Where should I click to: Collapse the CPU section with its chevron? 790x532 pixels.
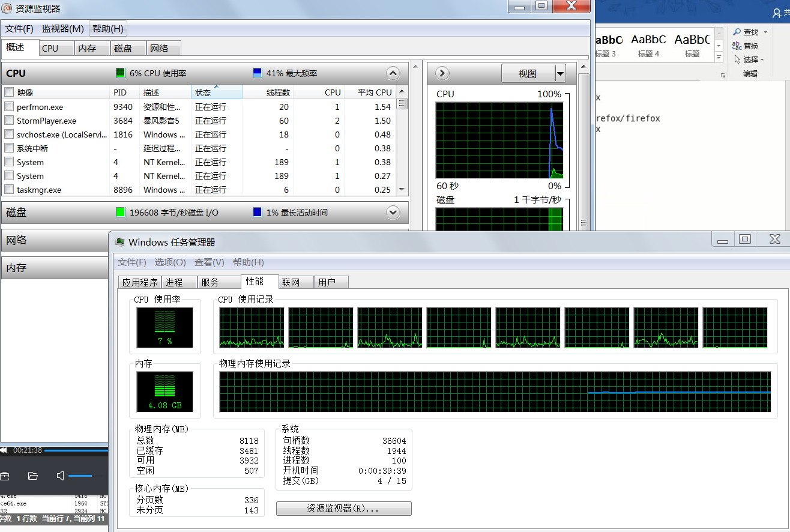[393, 73]
